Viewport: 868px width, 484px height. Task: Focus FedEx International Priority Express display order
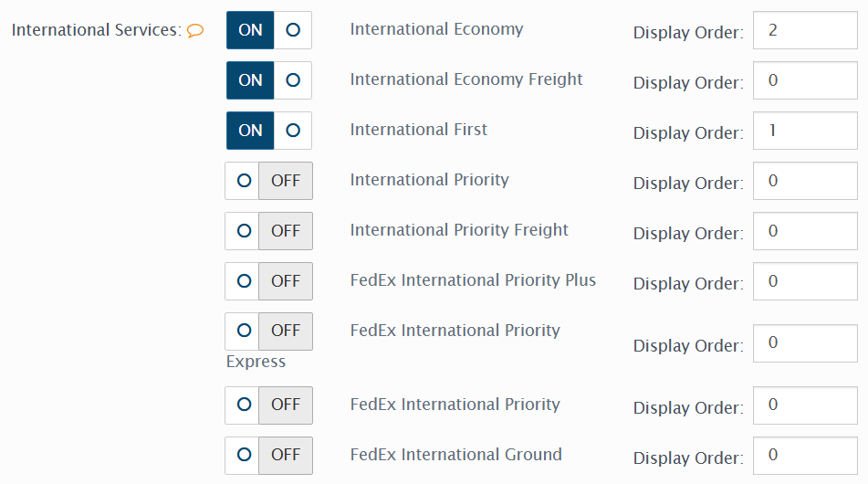(804, 343)
